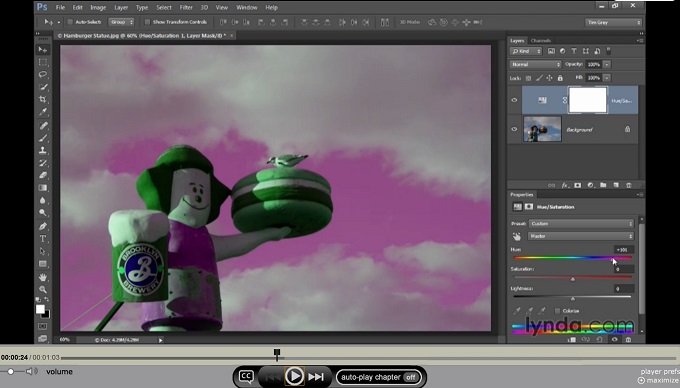The height and width of the screenshot is (388, 680).
Task: Select the Spot Healing Brush tool
Action: pos(42,126)
